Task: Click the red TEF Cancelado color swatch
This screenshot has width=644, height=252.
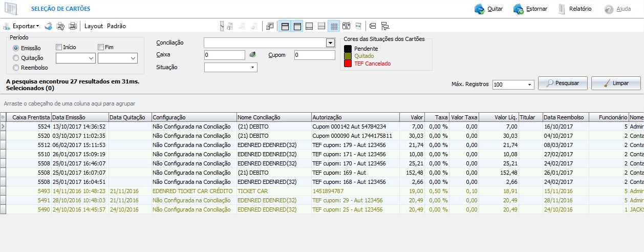Action: (348, 64)
